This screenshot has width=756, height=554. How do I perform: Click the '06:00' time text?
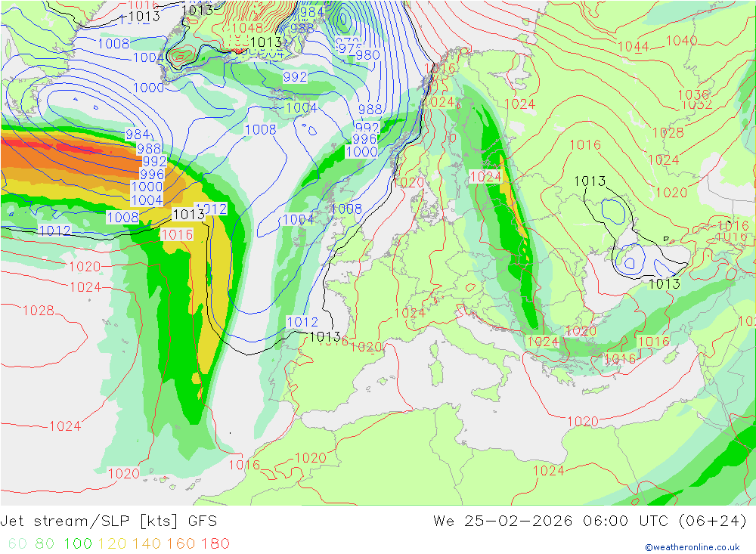pos(606,522)
